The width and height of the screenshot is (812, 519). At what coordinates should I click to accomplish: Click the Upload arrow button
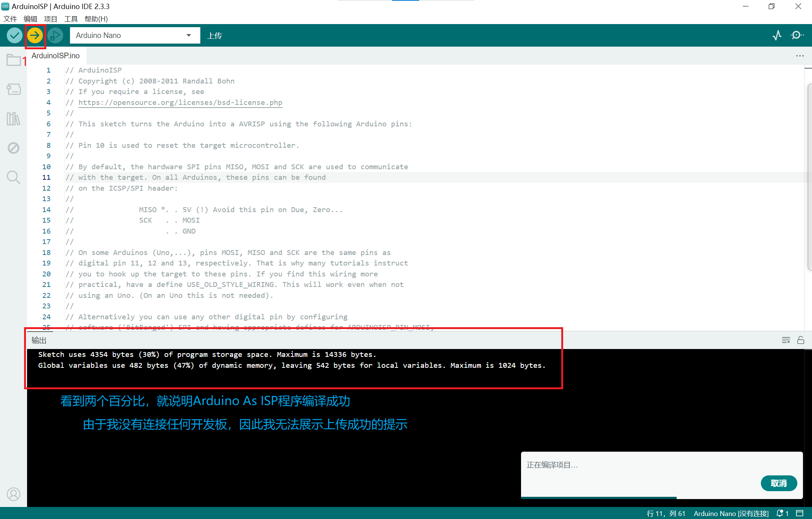click(x=35, y=35)
